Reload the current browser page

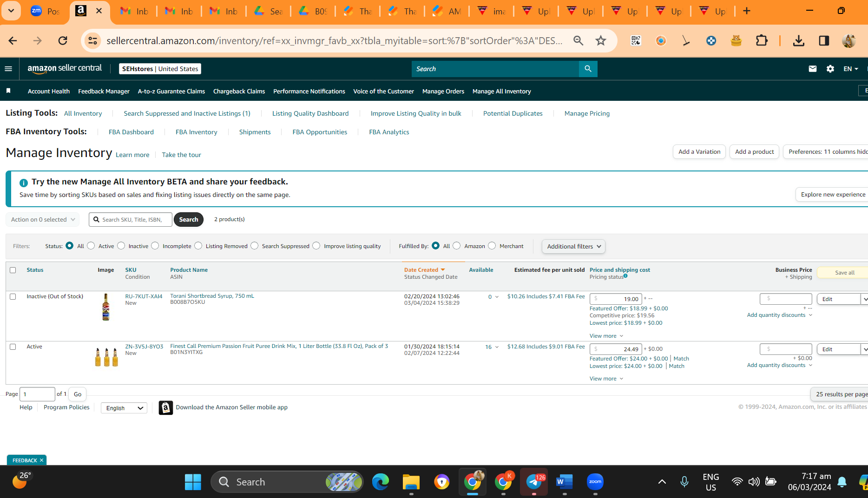(x=63, y=41)
